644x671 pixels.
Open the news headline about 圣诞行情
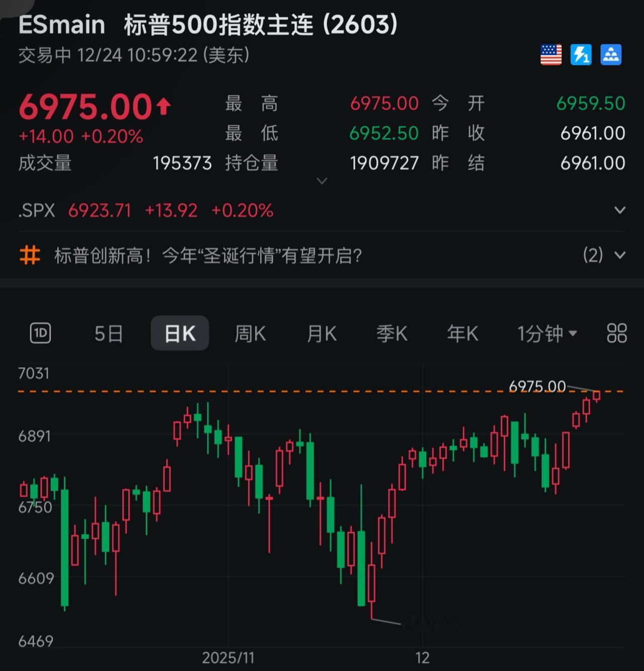207,256
